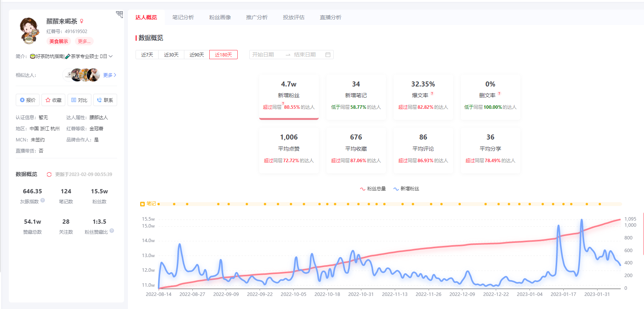Toggle the 新增粉丝 legend series
This screenshot has height=309, width=644.
point(406,189)
